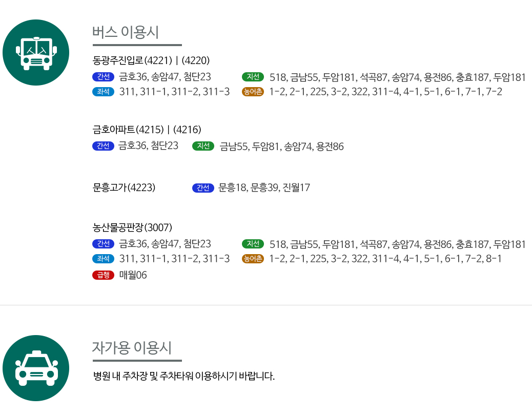Click the green bus icon
532x415 pixels.
36,53
